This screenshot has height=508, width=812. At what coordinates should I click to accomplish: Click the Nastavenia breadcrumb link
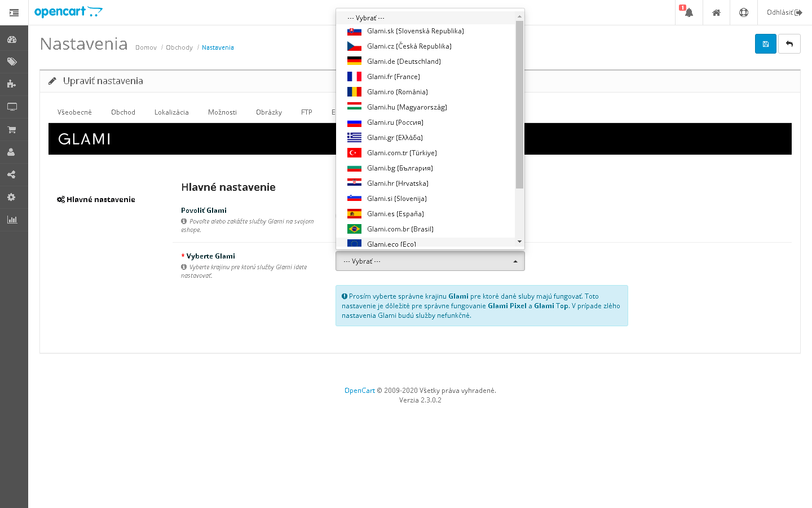click(x=218, y=47)
